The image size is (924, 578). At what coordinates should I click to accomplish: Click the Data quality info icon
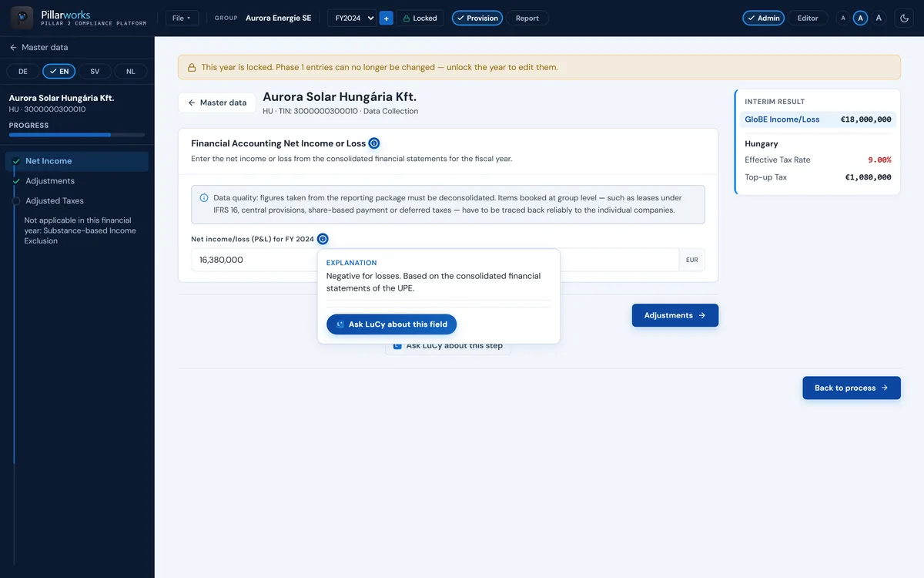(204, 198)
